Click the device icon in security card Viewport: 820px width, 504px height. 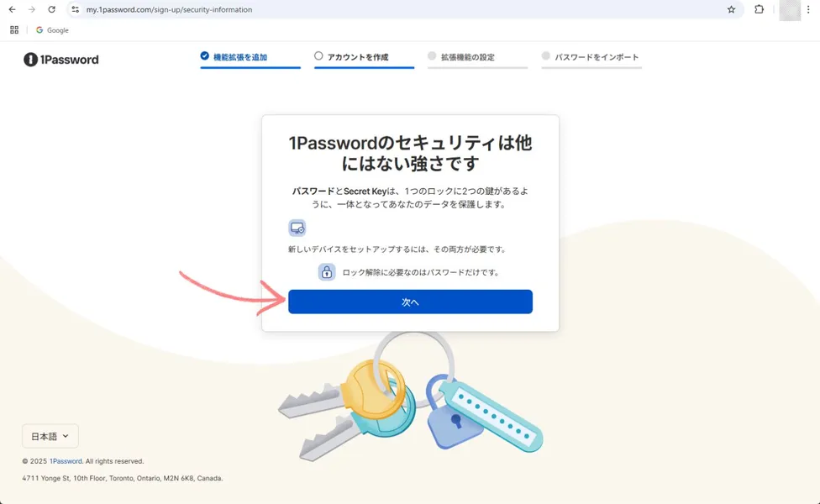[297, 228]
